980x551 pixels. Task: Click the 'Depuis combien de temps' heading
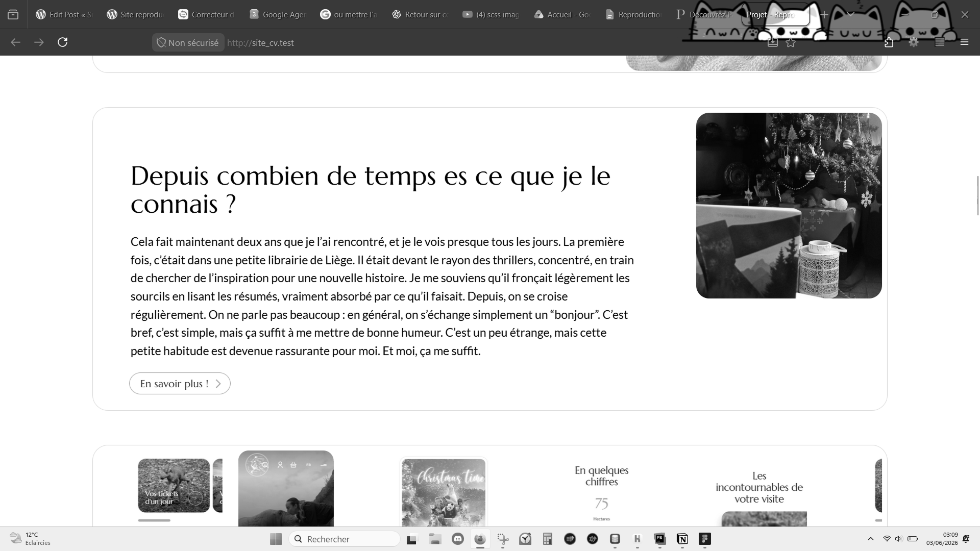pos(371,190)
